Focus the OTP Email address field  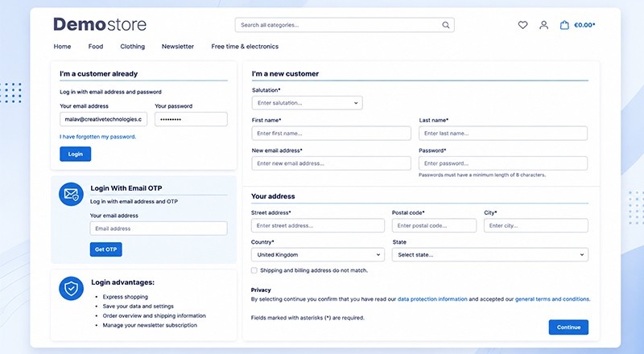coord(159,228)
